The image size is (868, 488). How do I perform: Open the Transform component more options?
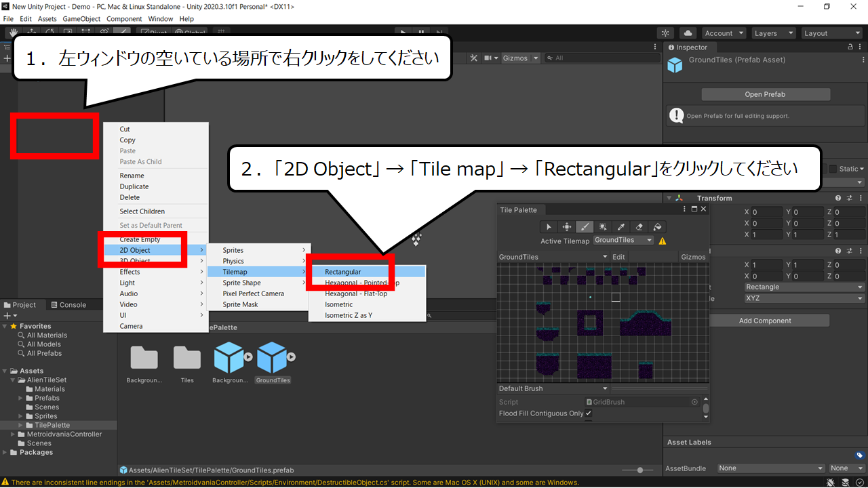(859, 198)
